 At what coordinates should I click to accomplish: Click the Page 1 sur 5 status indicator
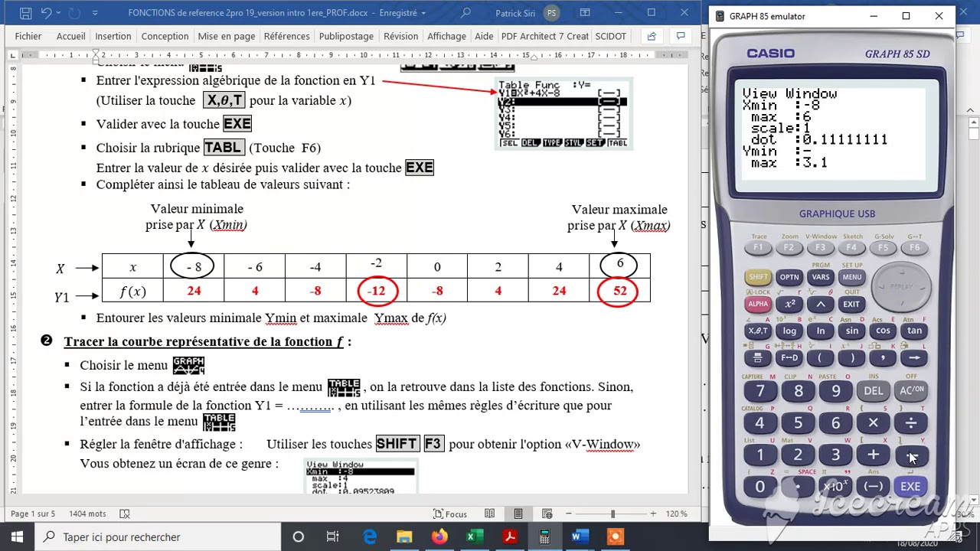(33, 514)
